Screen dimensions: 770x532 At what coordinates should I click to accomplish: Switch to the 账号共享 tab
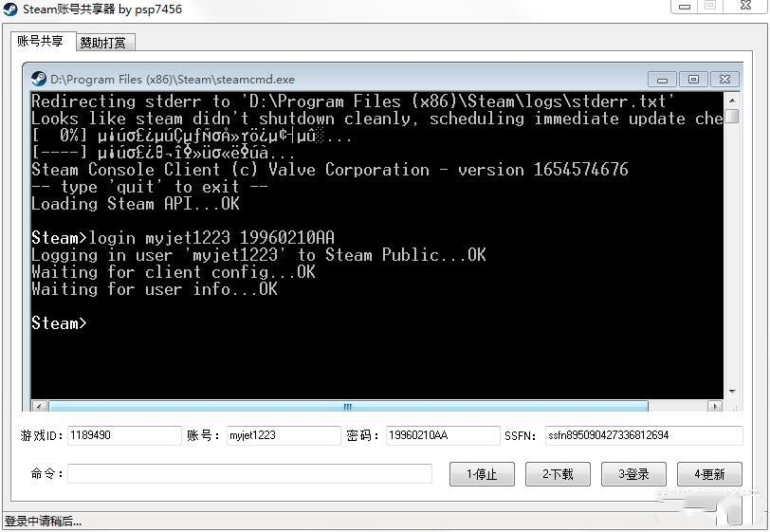click(43, 42)
